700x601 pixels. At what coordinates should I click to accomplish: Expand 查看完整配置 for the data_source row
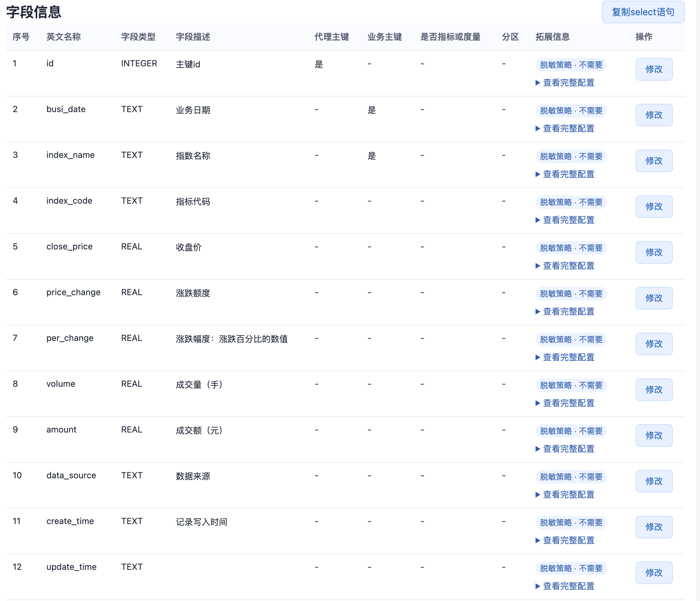pyautogui.click(x=565, y=495)
